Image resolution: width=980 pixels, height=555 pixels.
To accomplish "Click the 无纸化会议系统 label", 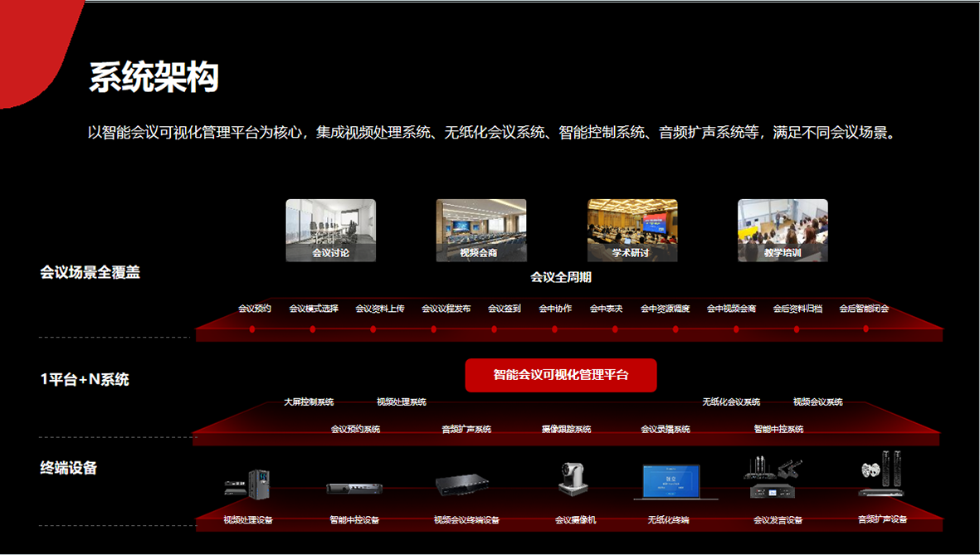I will tap(731, 402).
